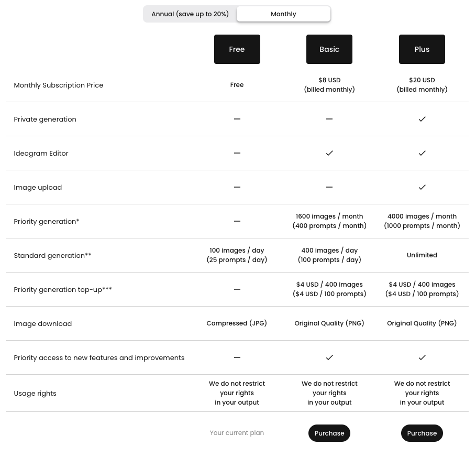
Task: Click Purchase under the Basic plan
Action: coord(329,433)
